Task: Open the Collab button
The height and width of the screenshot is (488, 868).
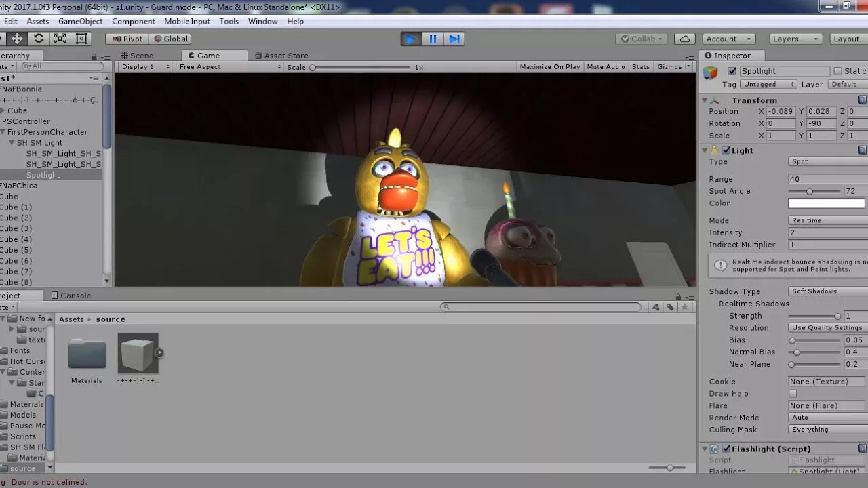Action: tap(641, 39)
